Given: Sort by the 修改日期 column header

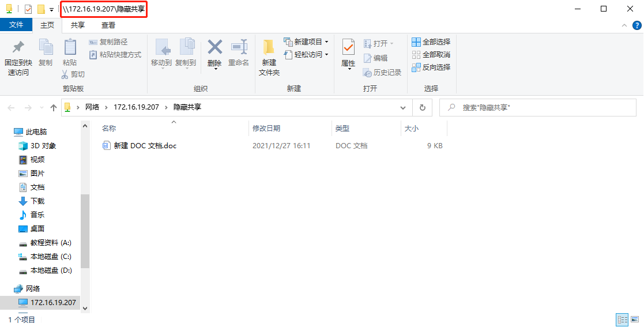Looking at the screenshot, I should 266,129.
